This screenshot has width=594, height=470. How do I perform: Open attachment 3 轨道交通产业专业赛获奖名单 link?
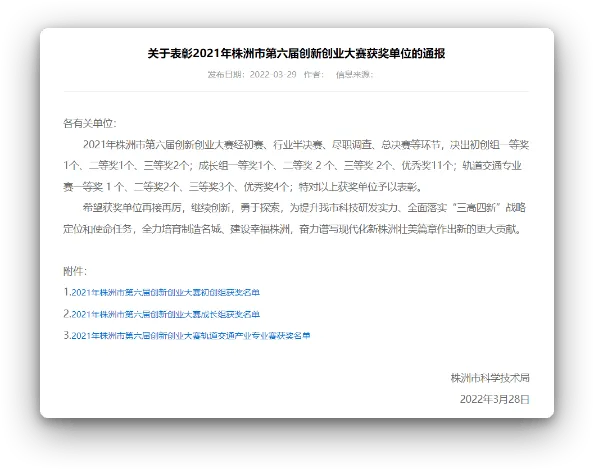191,336
